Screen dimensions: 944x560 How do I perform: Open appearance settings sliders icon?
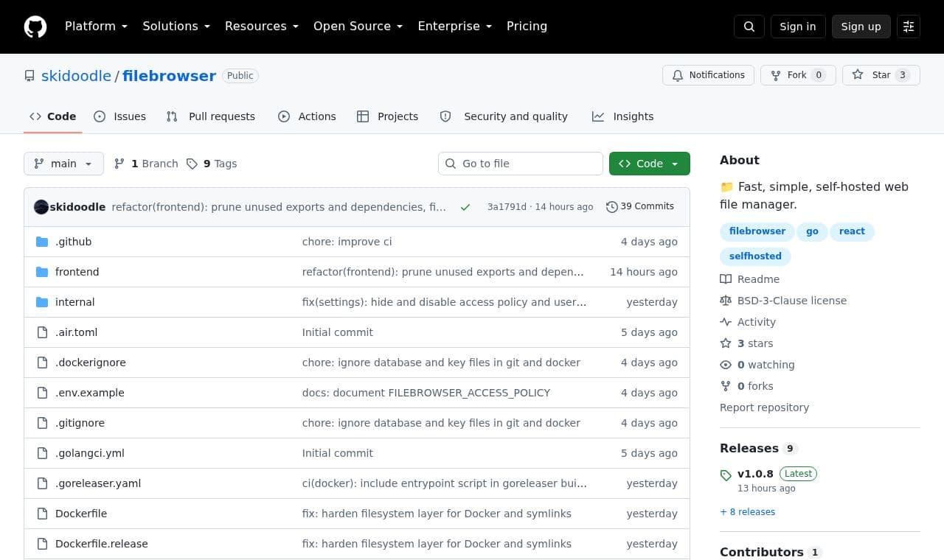909,27
